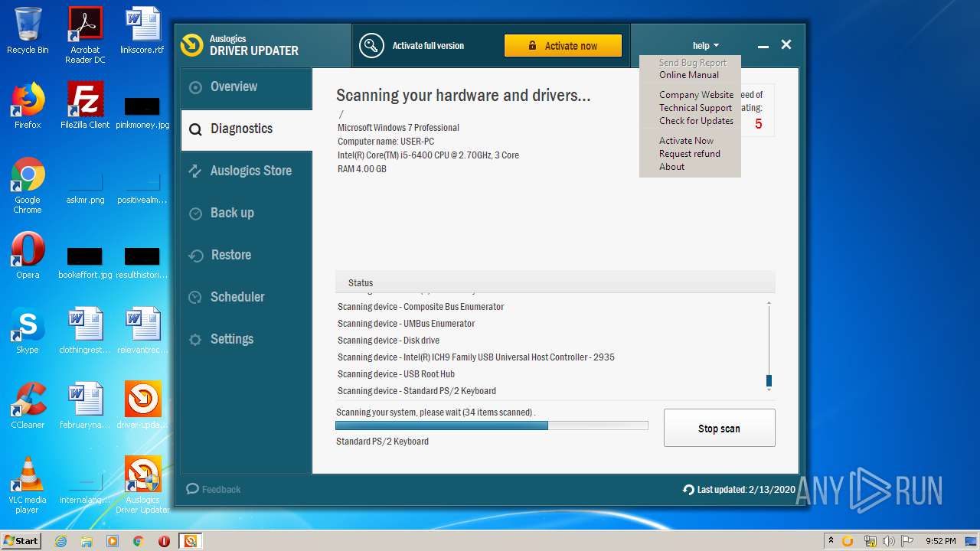Open the Windows Start menu
980x551 pixels.
pos(21,540)
